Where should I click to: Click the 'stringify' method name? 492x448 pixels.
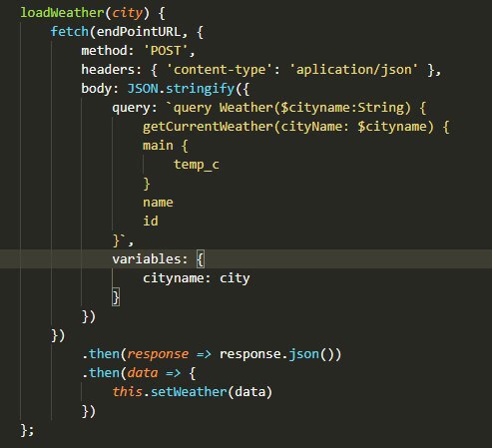click(x=201, y=89)
